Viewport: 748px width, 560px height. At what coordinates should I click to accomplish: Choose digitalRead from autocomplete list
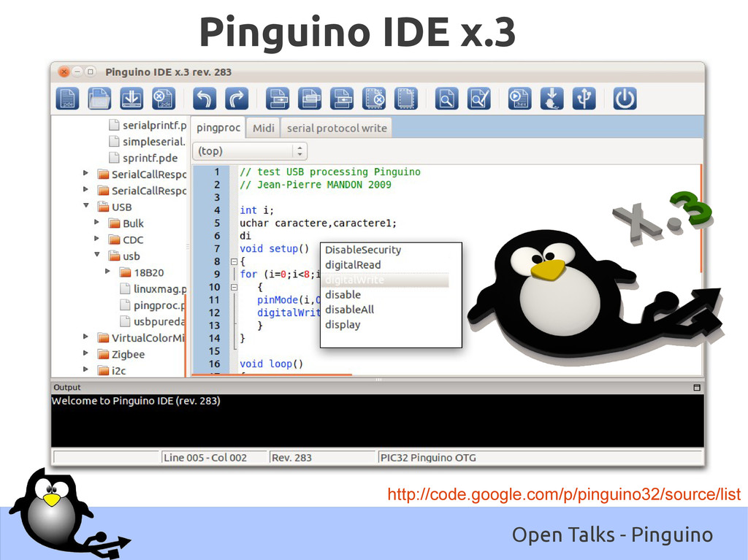click(353, 265)
